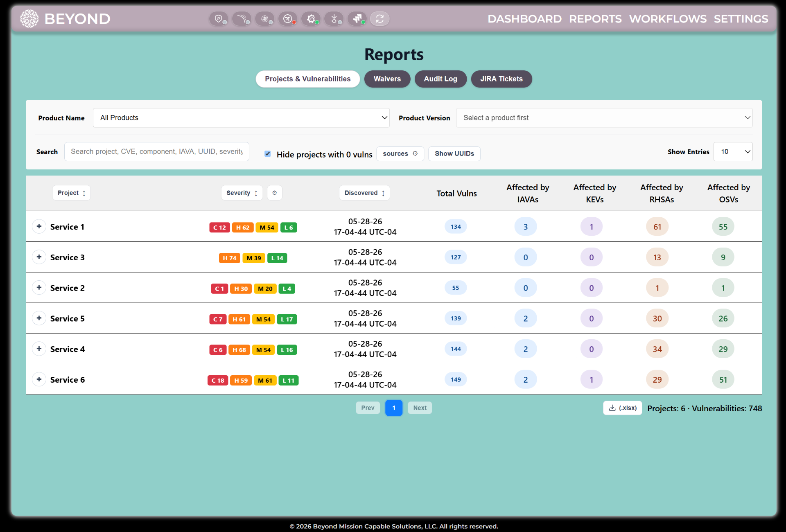Click total vulns 144 for Service 4
The image size is (786, 532).
point(456,349)
